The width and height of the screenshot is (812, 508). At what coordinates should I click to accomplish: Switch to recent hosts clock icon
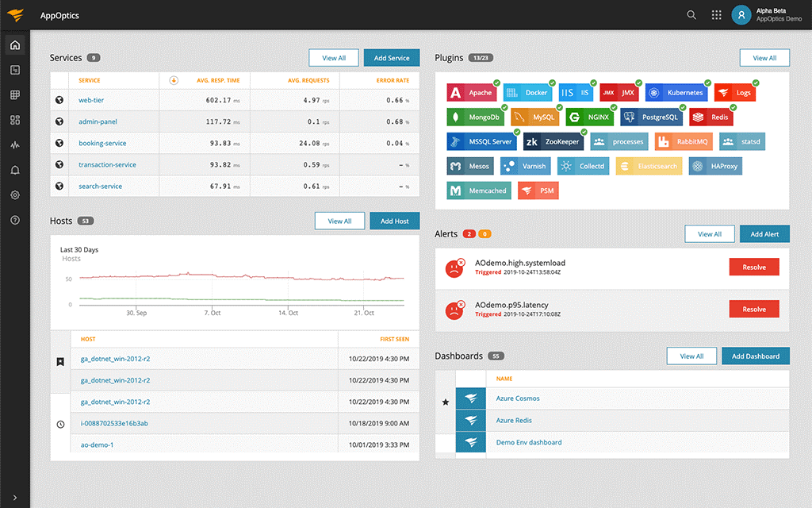click(60, 425)
